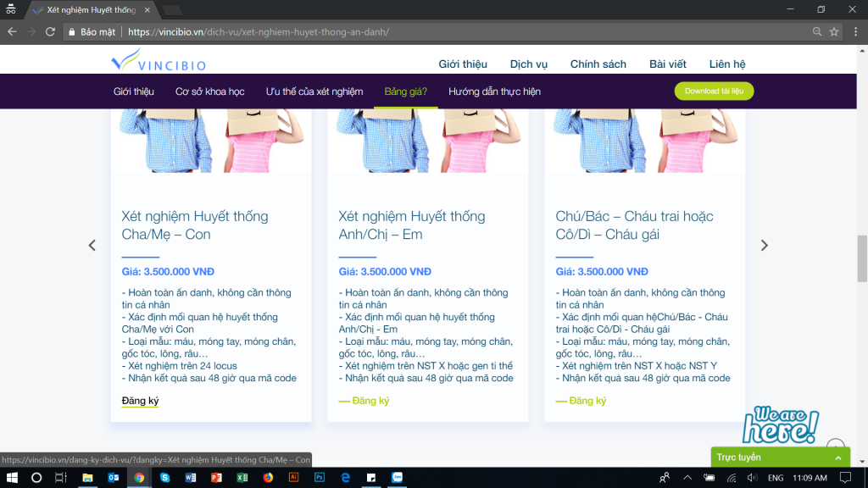The height and width of the screenshot is (488, 868).
Task: Open Sticky Notes from the taskbar
Action: 371,478
